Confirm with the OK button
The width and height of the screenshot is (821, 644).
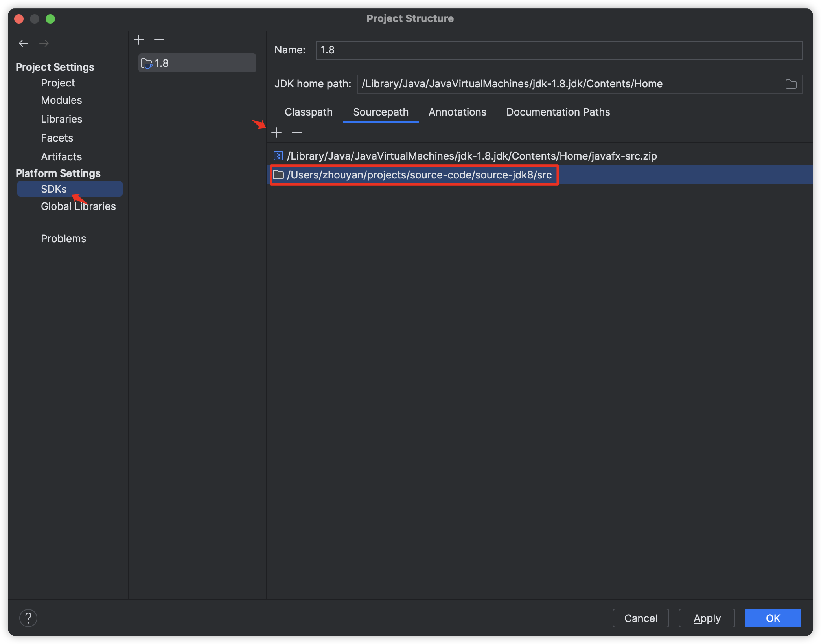pos(773,618)
